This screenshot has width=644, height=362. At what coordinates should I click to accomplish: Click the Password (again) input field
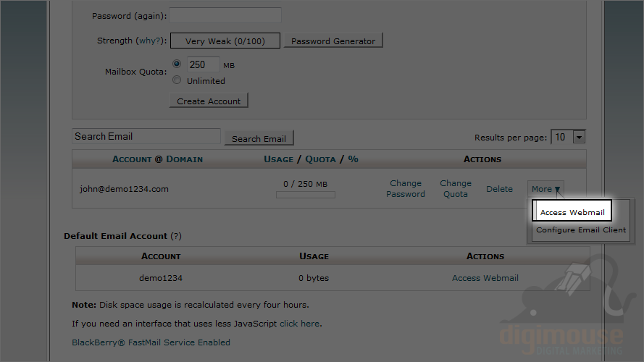pos(225,16)
